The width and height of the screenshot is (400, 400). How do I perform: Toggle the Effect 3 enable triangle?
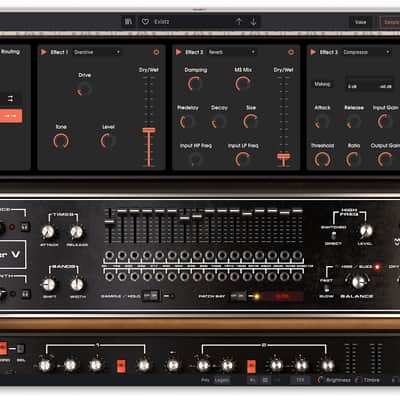pyautogui.click(x=313, y=52)
